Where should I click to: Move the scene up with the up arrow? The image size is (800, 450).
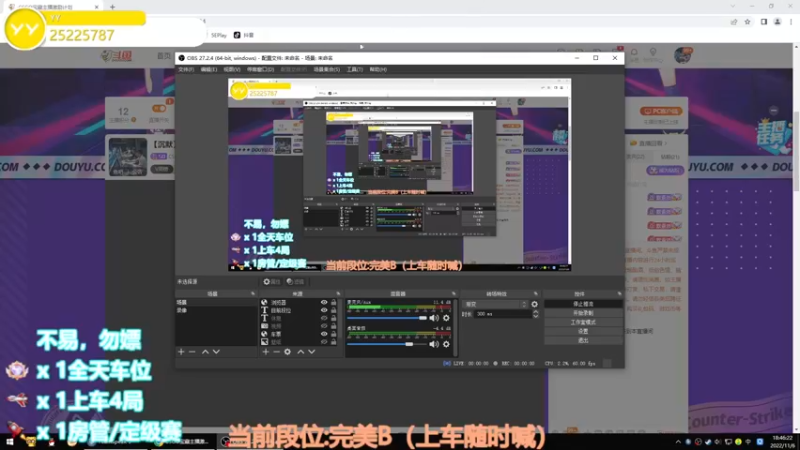tap(205, 352)
